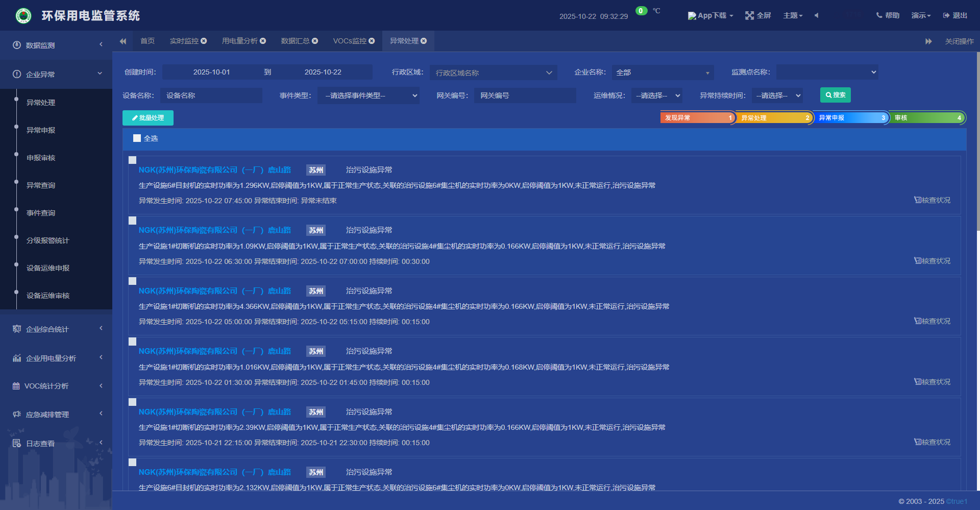Click the green 搜索 search button
Screen dimensions: 980x510
835,95
